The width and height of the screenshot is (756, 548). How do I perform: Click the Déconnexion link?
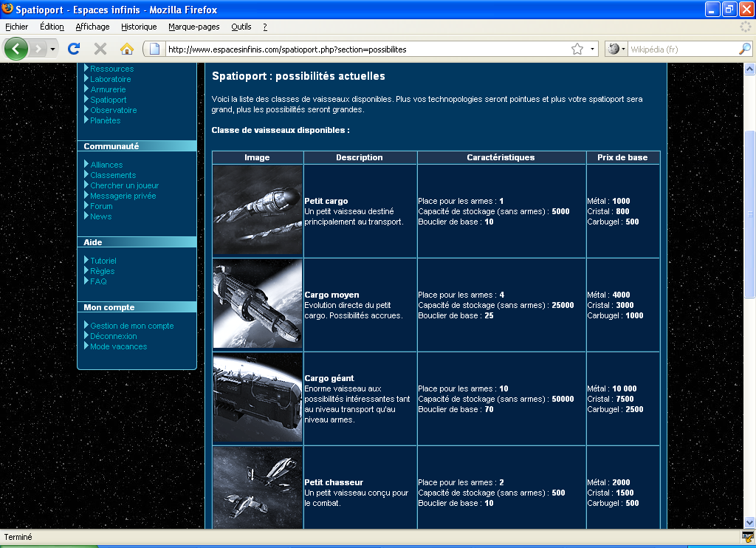pos(113,337)
